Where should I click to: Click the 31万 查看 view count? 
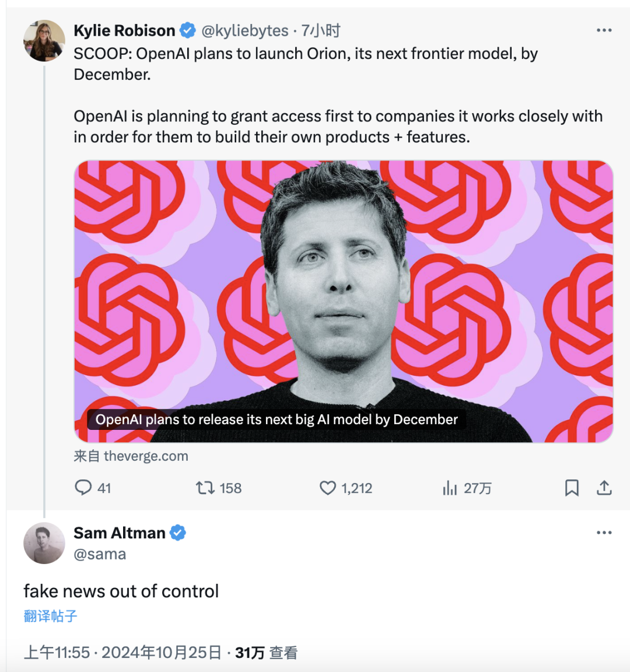(267, 653)
